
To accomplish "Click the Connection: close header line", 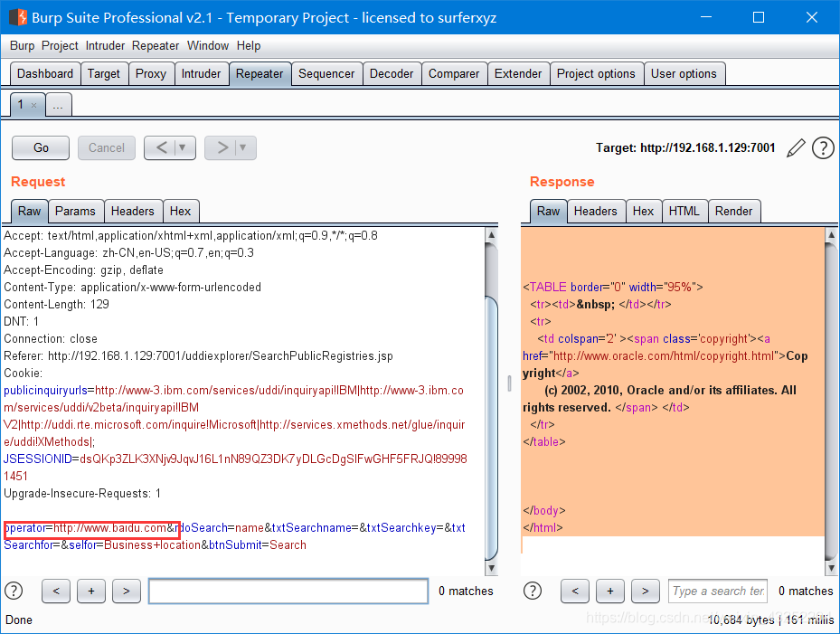I will pyautogui.click(x=51, y=338).
